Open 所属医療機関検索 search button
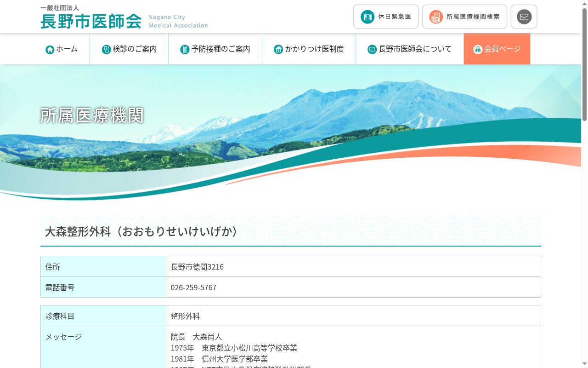 click(x=464, y=17)
